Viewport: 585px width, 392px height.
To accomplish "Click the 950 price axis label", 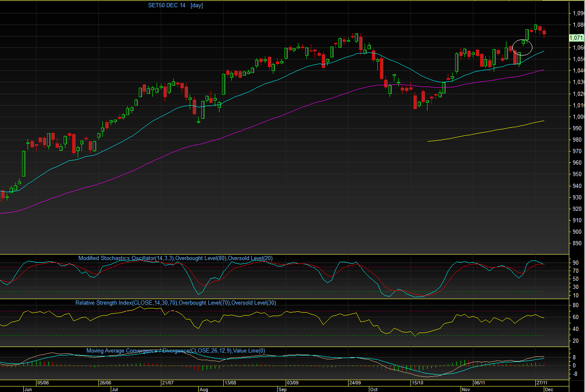I will (577, 174).
